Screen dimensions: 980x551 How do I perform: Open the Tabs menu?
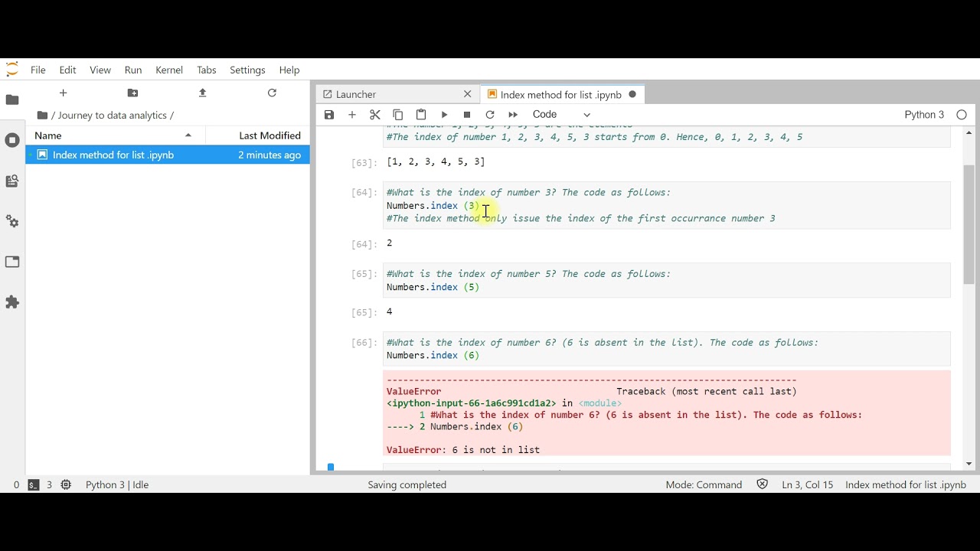[207, 70]
